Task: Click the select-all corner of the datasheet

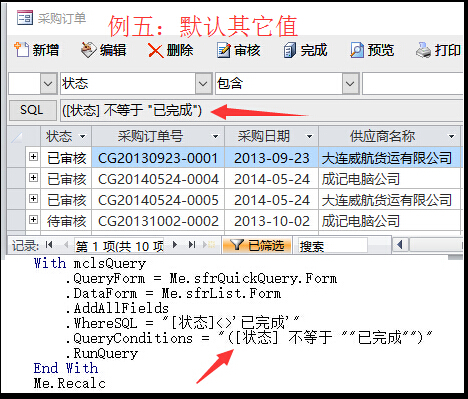Action: (x=17, y=136)
